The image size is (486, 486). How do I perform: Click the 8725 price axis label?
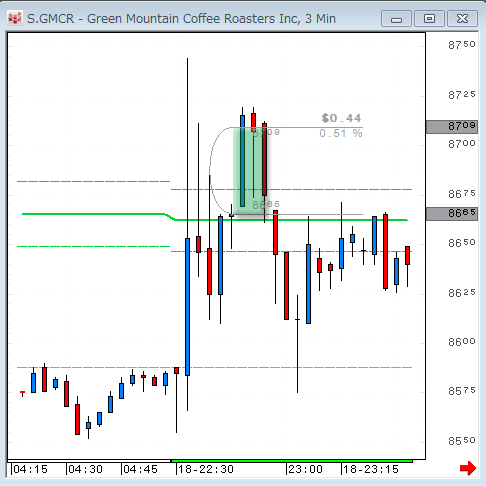(x=462, y=95)
